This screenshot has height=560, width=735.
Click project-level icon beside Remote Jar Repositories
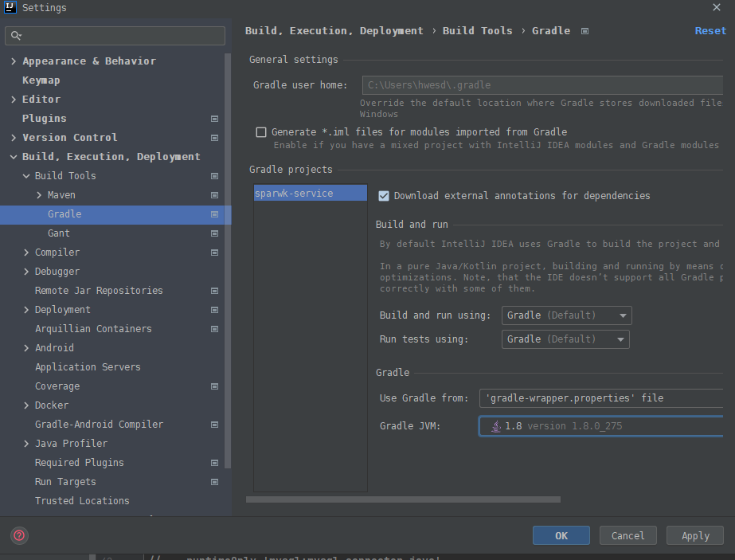tap(215, 291)
